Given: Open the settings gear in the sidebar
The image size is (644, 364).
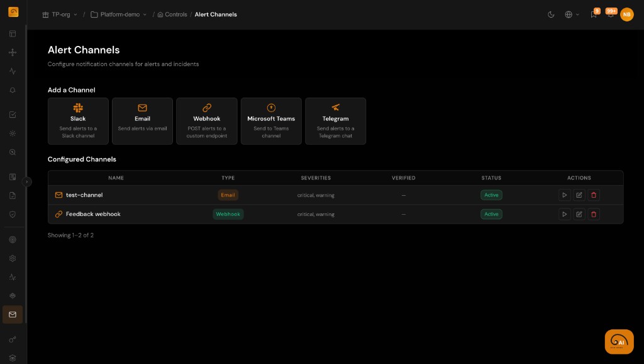Looking at the screenshot, I should click(x=13, y=258).
